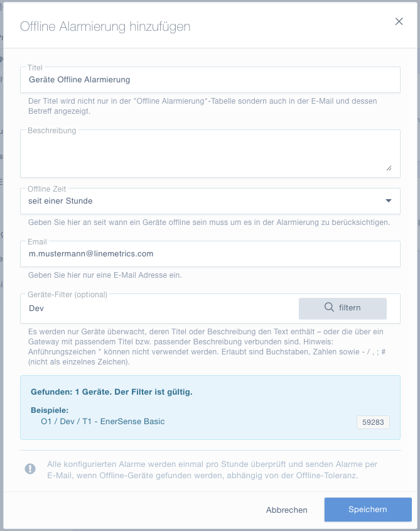The height and width of the screenshot is (531, 420).
Task: Expand the Offline Zeit dropdown arrow
Action: pos(389,201)
